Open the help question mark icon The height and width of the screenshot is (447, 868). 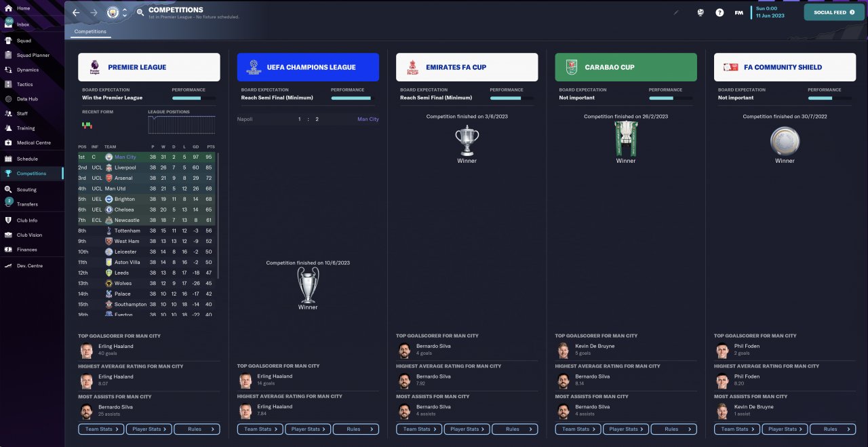(x=719, y=12)
